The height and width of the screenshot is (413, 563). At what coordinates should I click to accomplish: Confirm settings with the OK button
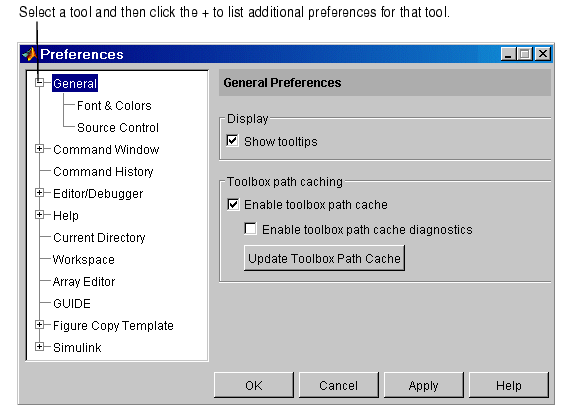click(254, 385)
